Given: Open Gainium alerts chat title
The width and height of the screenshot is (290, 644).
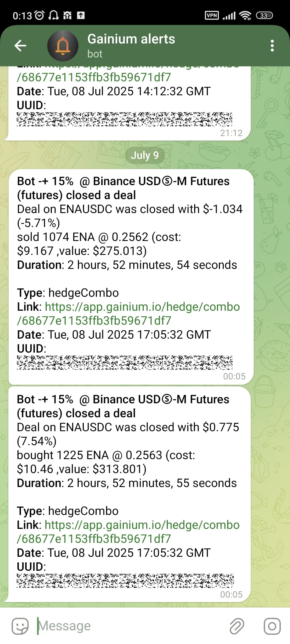Looking at the screenshot, I should pos(131,39).
